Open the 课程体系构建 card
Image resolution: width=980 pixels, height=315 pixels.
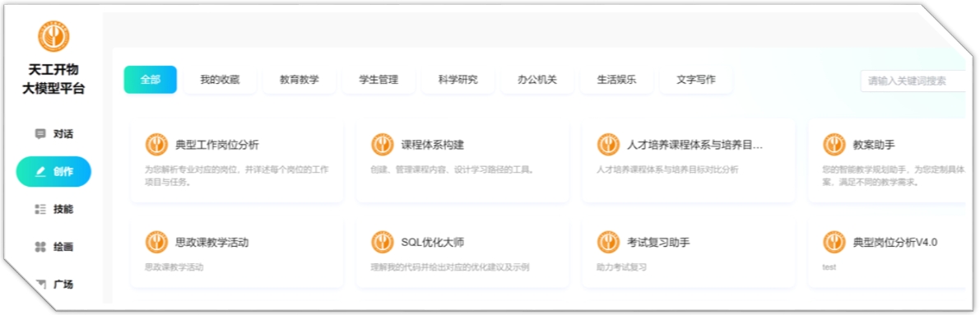point(462,161)
